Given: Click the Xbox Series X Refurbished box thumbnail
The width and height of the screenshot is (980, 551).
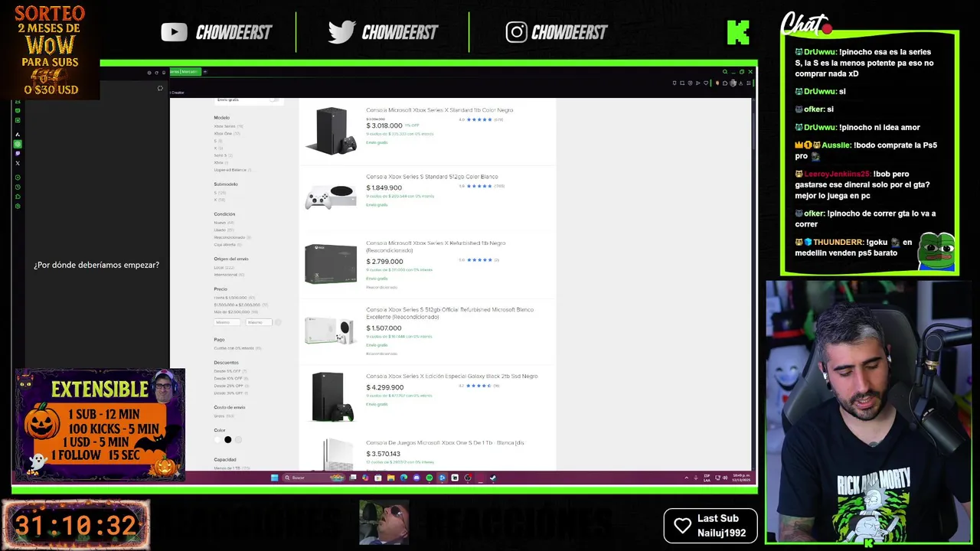Looking at the screenshot, I should point(331,263).
